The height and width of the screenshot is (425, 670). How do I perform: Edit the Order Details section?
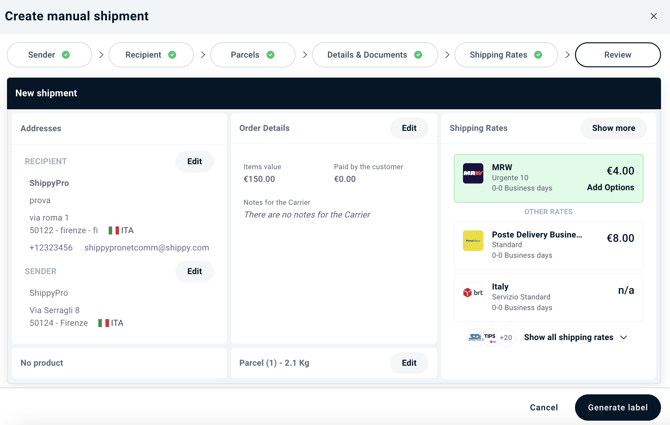[409, 128]
